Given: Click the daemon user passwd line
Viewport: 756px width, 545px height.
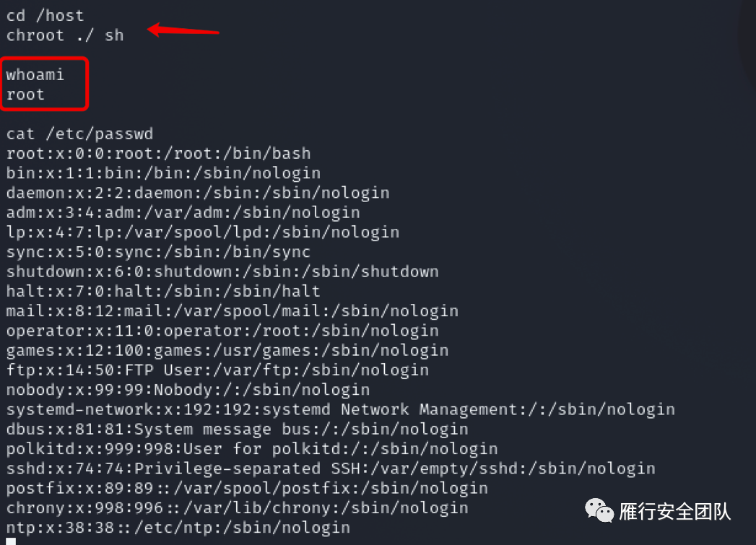Looking at the screenshot, I should pyautogui.click(x=198, y=193).
